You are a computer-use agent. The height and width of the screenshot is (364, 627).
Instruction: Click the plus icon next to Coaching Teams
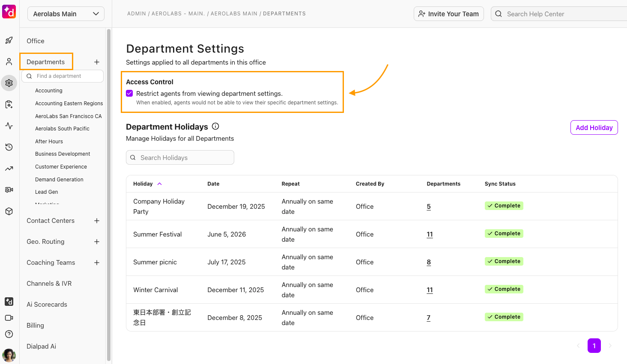point(97,263)
